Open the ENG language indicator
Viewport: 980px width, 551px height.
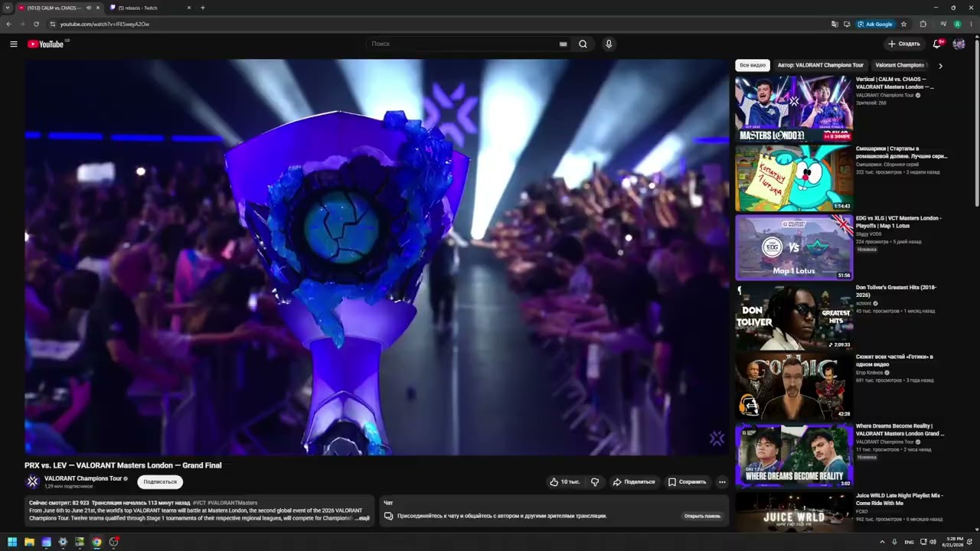click(910, 542)
